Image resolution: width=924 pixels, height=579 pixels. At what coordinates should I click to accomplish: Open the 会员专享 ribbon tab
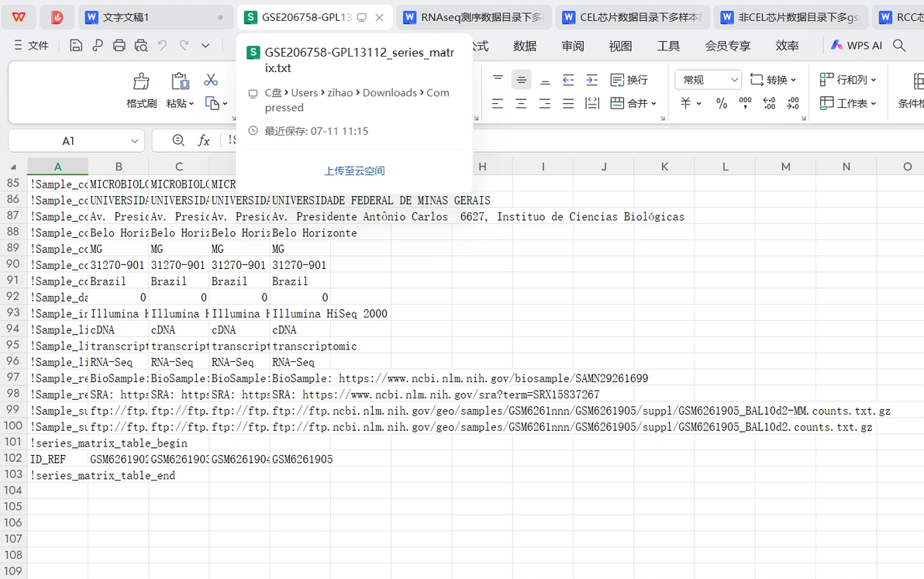click(728, 46)
